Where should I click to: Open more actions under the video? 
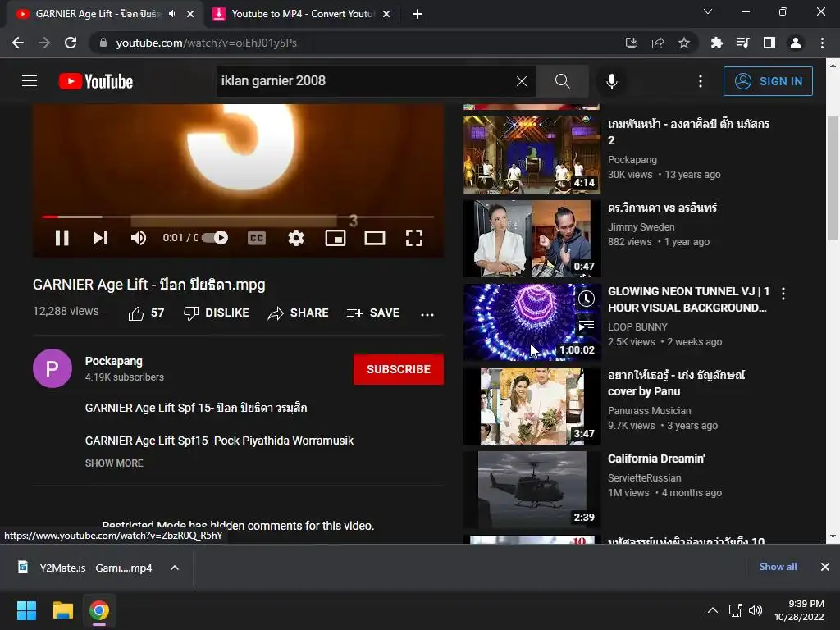[427, 314]
